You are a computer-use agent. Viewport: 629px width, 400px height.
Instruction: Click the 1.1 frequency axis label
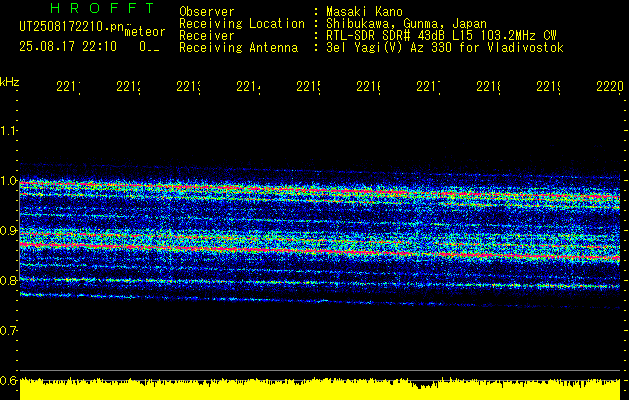pos(8,131)
